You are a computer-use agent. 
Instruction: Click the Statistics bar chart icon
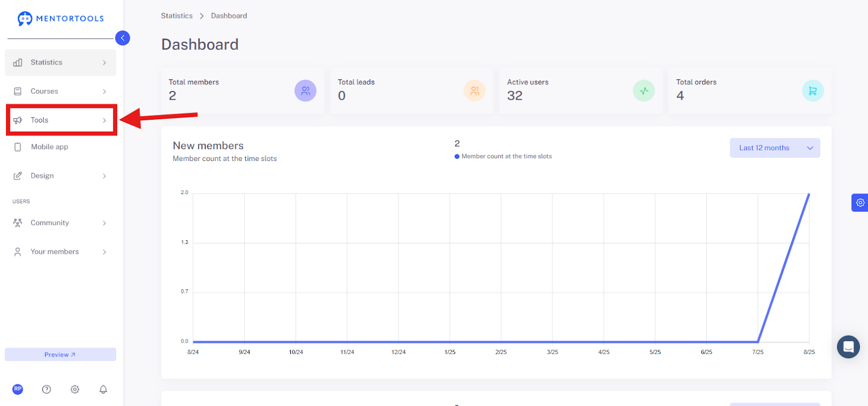tap(18, 62)
